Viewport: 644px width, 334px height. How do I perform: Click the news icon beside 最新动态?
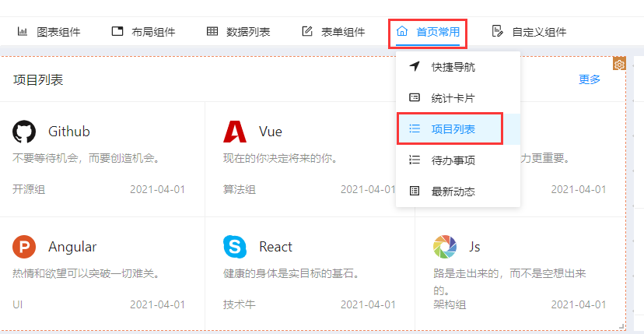415,191
